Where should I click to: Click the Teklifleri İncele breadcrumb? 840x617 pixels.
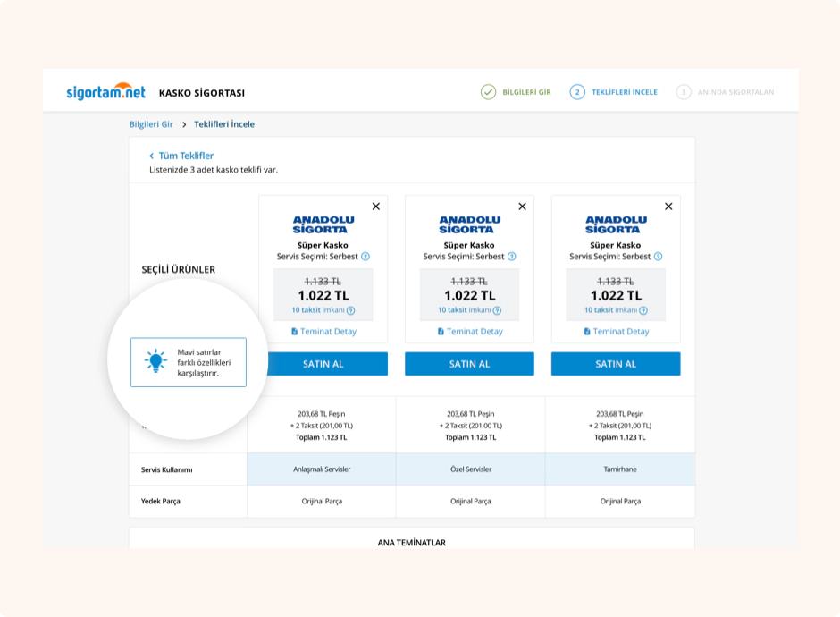[x=224, y=124]
